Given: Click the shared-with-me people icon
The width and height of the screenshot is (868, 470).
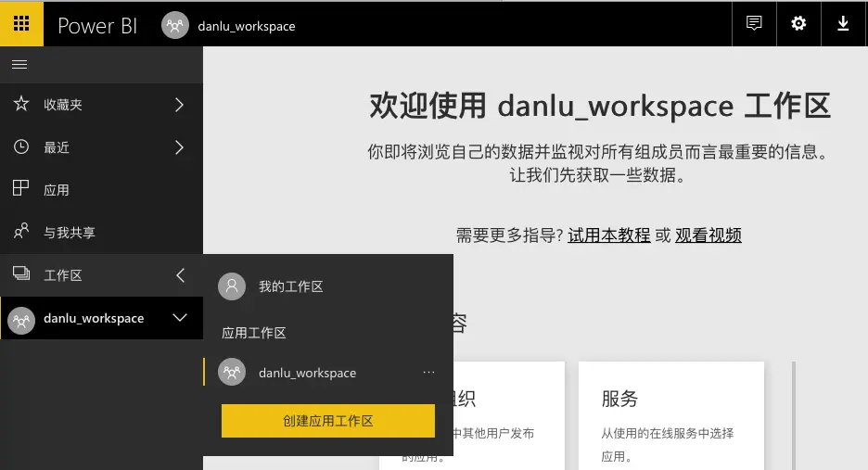Looking at the screenshot, I should [21, 231].
